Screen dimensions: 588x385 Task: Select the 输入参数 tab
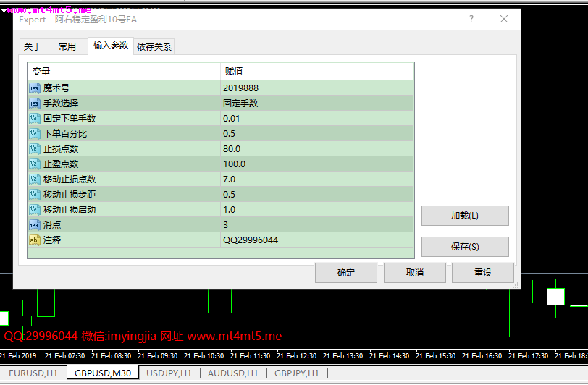click(x=111, y=46)
